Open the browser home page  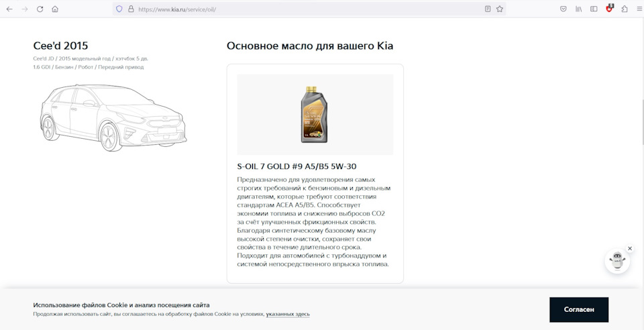55,9
